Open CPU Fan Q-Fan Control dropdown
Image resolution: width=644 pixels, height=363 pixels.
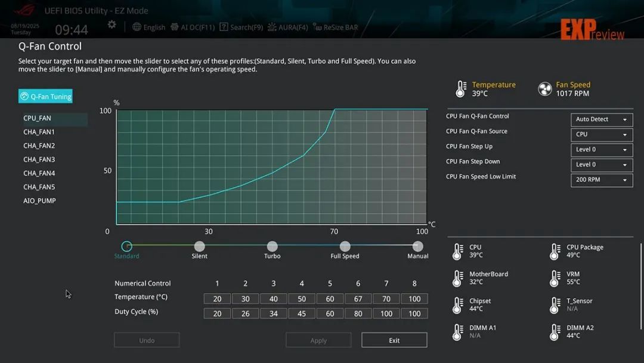(x=602, y=119)
